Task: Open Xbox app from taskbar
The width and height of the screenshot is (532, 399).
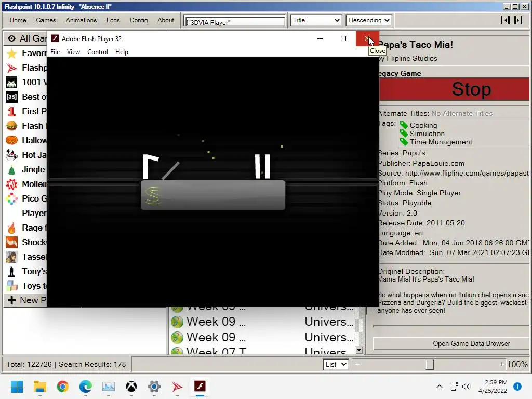Action: [131, 387]
